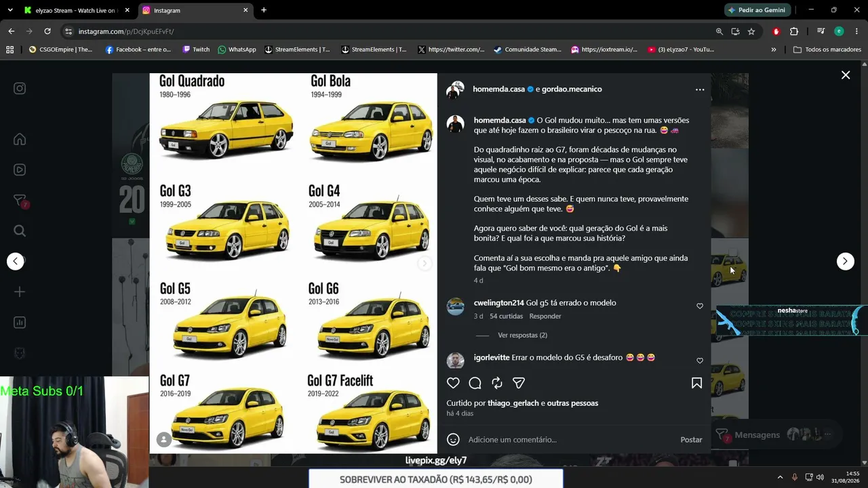Open gordao.mecanico profile link
This screenshot has height=488, width=868.
pos(572,89)
